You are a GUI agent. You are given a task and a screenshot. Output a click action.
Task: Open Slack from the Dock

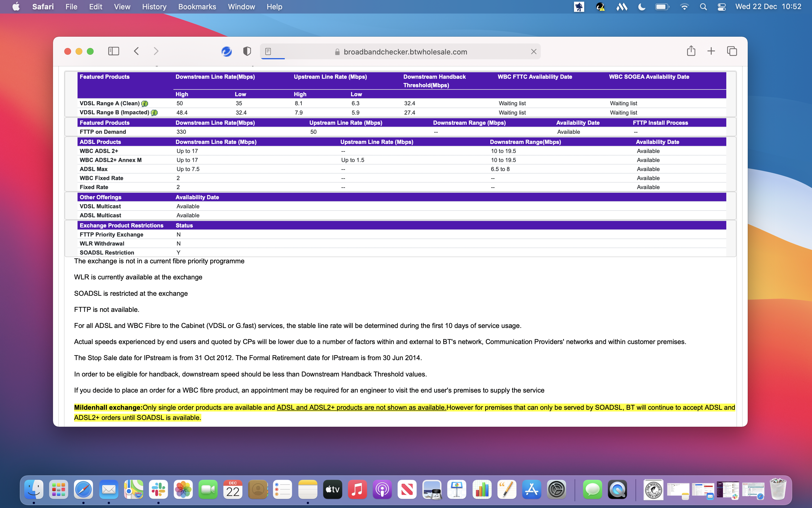[x=158, y=489]
